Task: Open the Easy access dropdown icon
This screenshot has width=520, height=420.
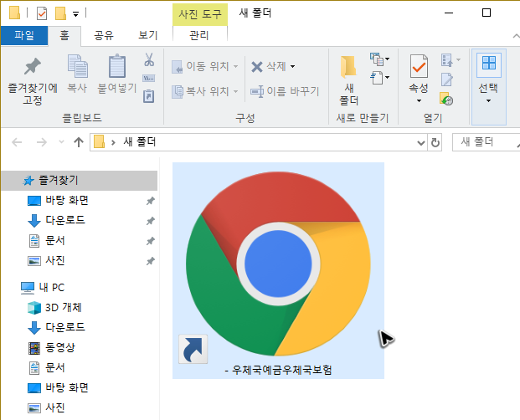Action: [379, 78]
